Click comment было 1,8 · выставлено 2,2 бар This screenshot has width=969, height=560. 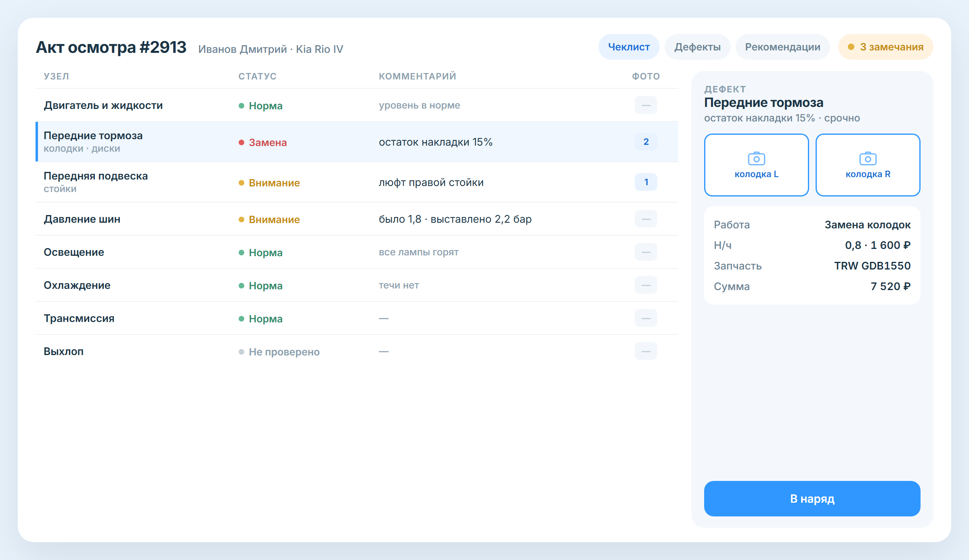pos(455,219)
